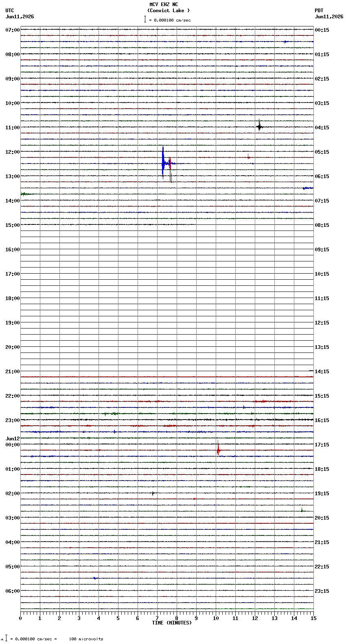Click the 00:00 UTC row label
Screen dimensions: 346x644
(x=13, y=445)
